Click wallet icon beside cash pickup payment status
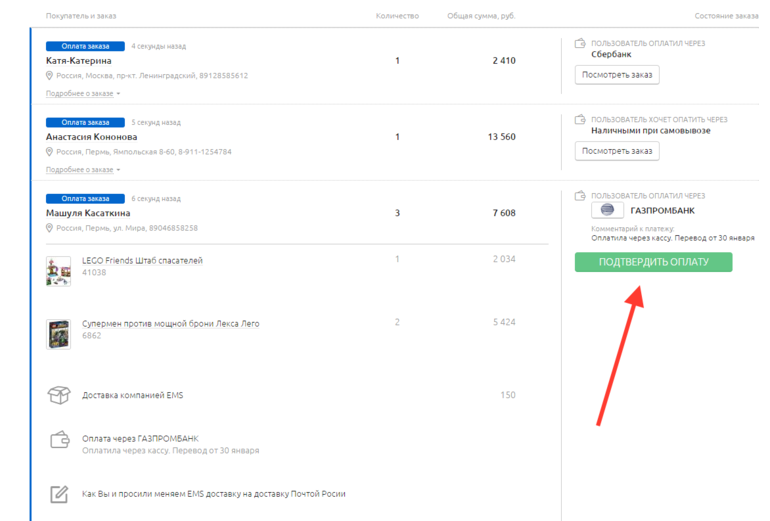 pyautogui.click(x=580, y=119)
